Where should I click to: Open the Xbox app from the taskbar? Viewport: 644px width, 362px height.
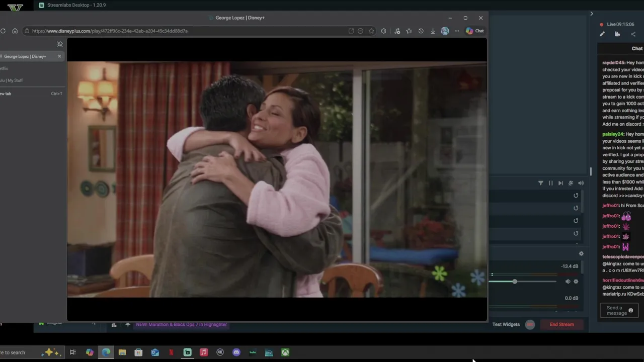285,352
